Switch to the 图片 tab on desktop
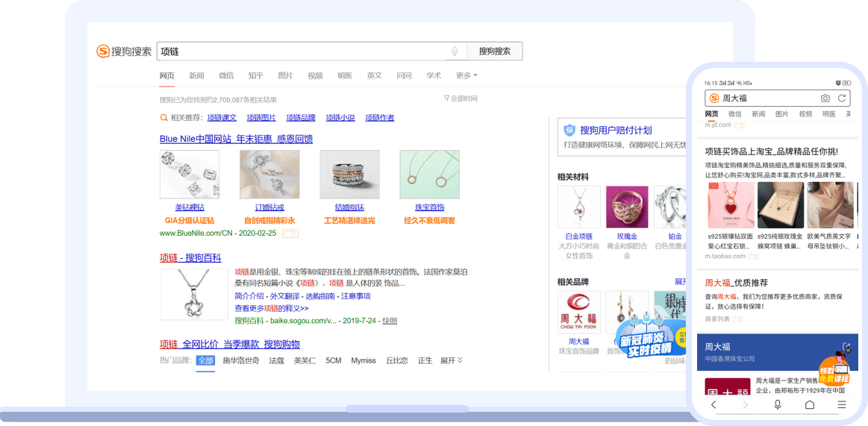The width and height of the screenshot is (868, 426). pyautogui.click(x=285, y=75)
